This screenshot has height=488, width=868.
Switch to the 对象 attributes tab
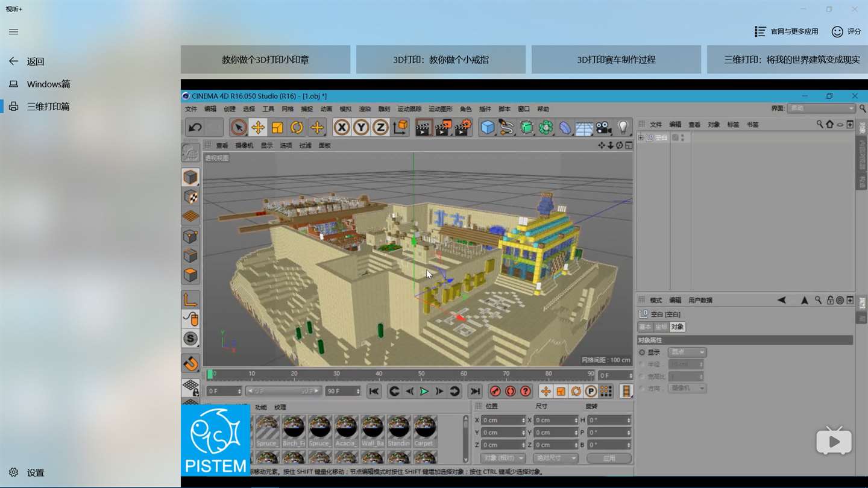pos(678,327)
